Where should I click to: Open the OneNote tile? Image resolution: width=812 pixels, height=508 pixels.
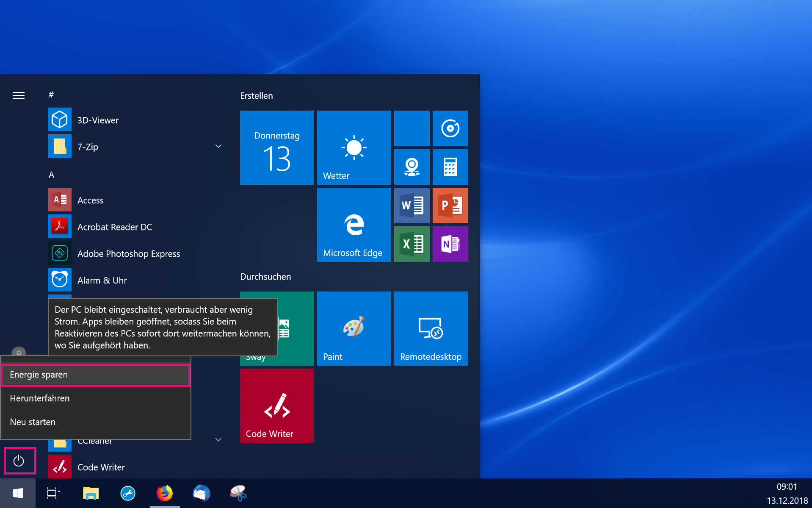click(x=450, y=244)
